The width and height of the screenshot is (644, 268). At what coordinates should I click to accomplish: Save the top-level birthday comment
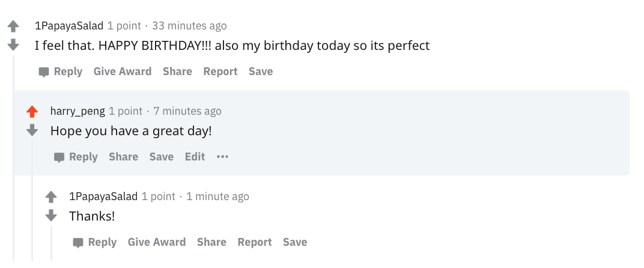point(261,72)
